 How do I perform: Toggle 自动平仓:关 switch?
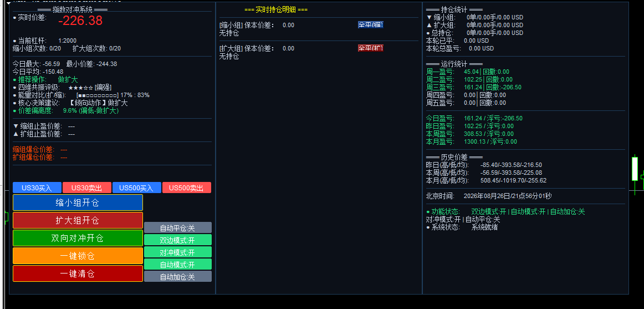coord(177,227)
